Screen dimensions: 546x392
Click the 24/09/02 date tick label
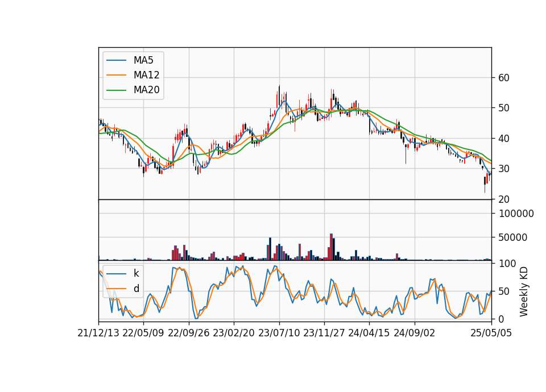point(415,333)
